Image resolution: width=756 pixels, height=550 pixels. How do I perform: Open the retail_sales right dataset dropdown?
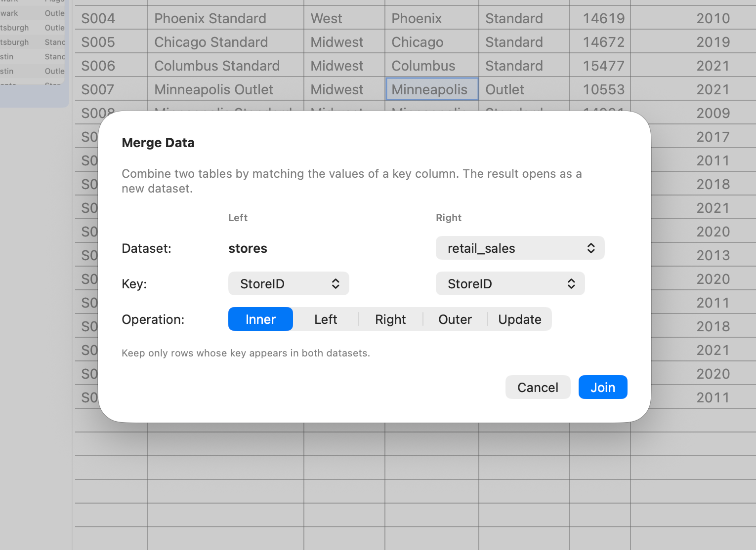click(x=520, y=248)
